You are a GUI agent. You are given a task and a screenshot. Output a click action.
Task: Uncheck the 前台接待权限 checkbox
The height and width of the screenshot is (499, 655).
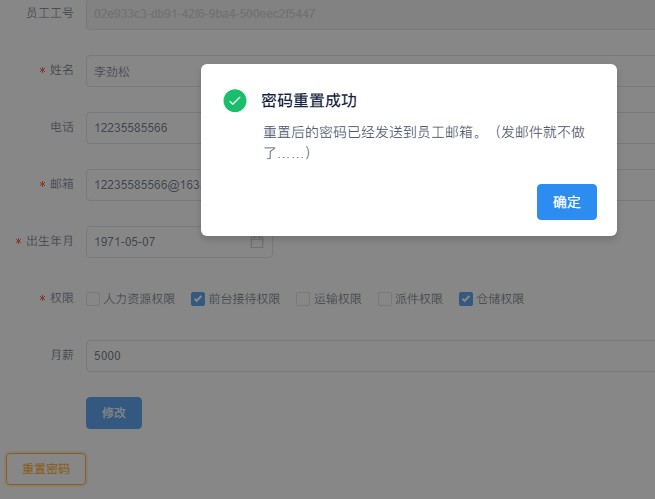click(198, 299)
